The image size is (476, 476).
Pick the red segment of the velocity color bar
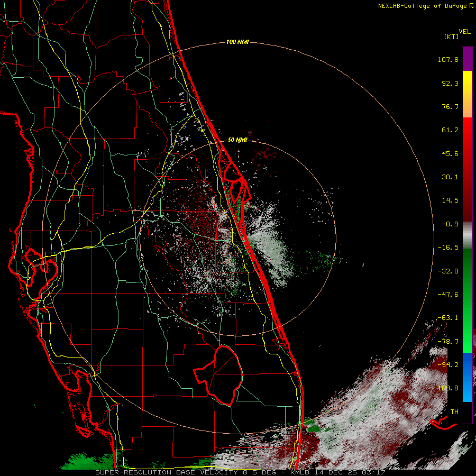[x=467, y=169]
